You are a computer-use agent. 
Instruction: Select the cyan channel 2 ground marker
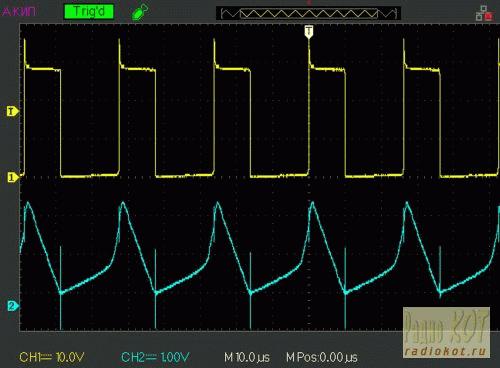tap(12, 306)
